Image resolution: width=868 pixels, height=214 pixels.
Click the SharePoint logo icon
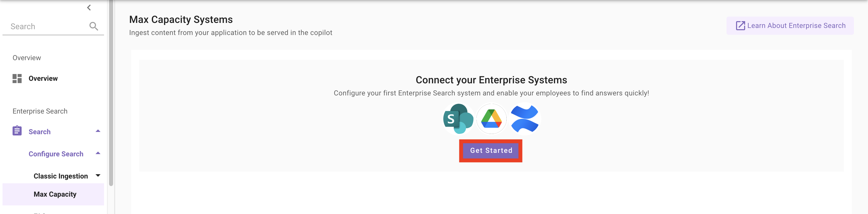(x=458, y=119)
